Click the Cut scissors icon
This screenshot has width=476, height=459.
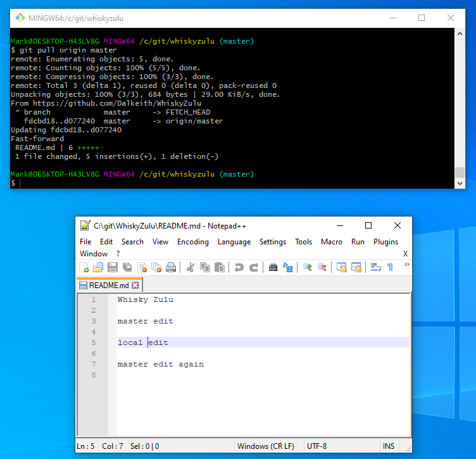coord(191,267)
